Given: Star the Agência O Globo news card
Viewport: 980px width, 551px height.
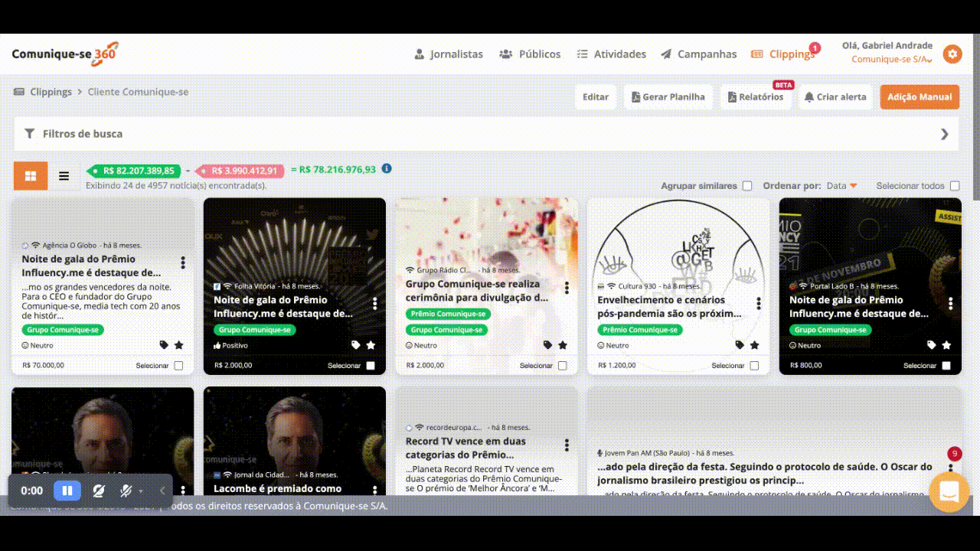Looking at the screenshot, I should click(179, 345).
